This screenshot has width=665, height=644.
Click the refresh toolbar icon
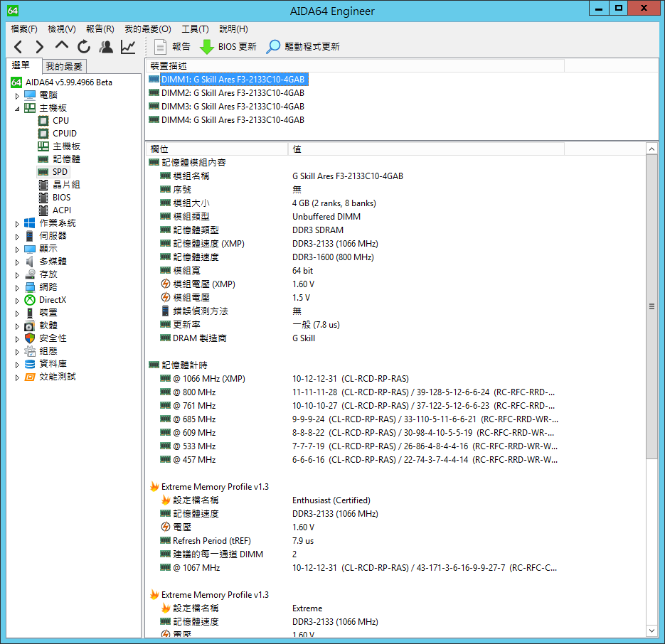pyautogui.click(x=83, y=47)
